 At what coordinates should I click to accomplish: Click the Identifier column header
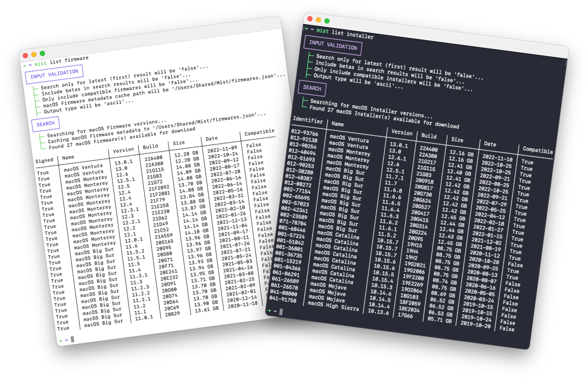click(x=308, y=121)
